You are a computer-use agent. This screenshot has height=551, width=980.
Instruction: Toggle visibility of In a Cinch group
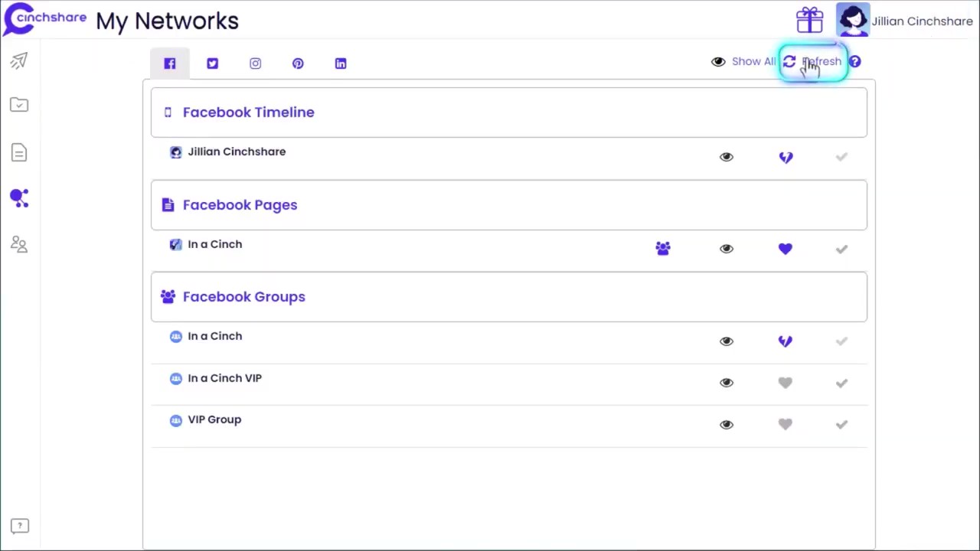click(727, 341)
